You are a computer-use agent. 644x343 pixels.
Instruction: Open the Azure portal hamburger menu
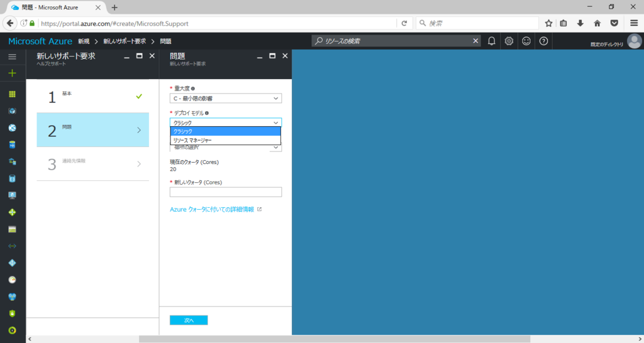pos(13,57)
